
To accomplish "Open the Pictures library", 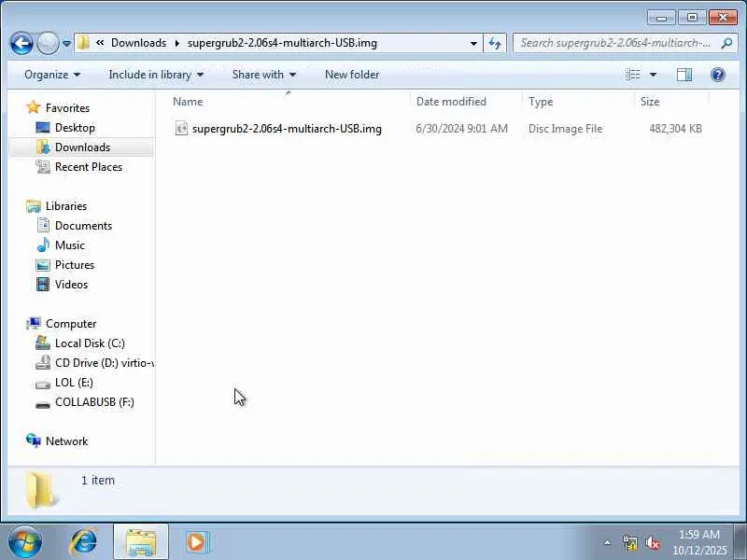I will point(75,264).
